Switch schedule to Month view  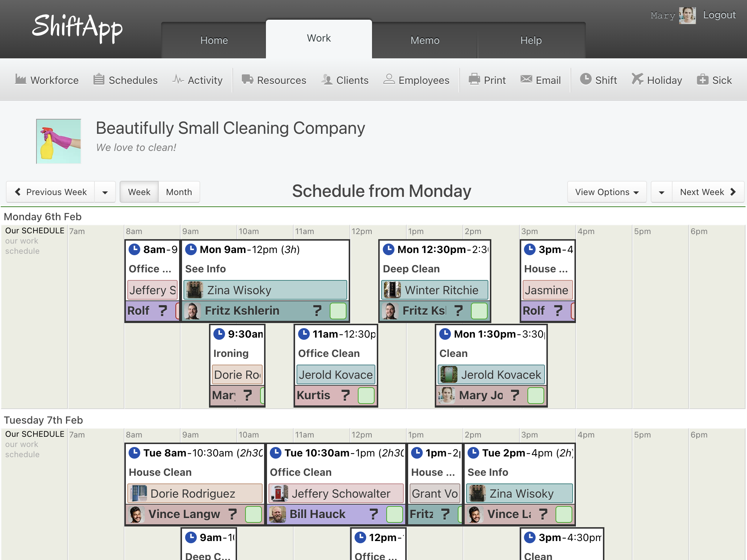[179, 192]
